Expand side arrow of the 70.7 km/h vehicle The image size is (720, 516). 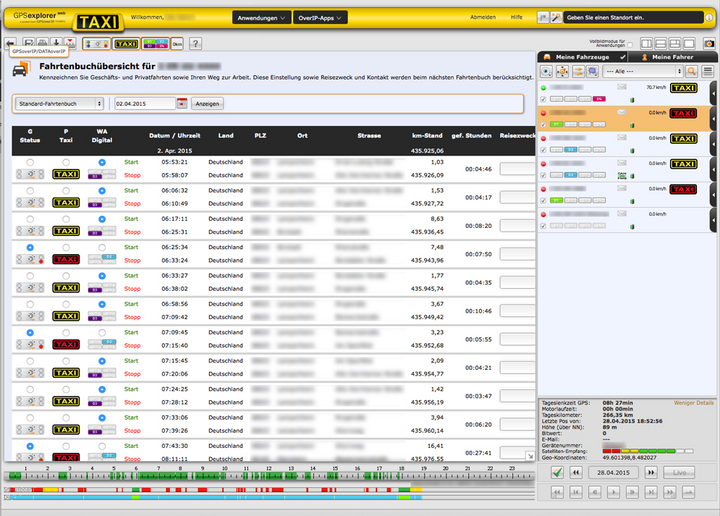click(714, 93)
